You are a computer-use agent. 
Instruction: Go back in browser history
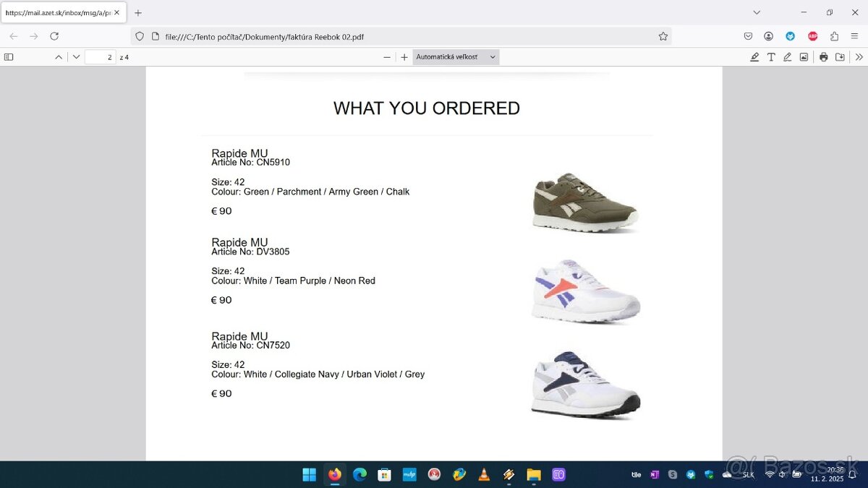point(13,36)
